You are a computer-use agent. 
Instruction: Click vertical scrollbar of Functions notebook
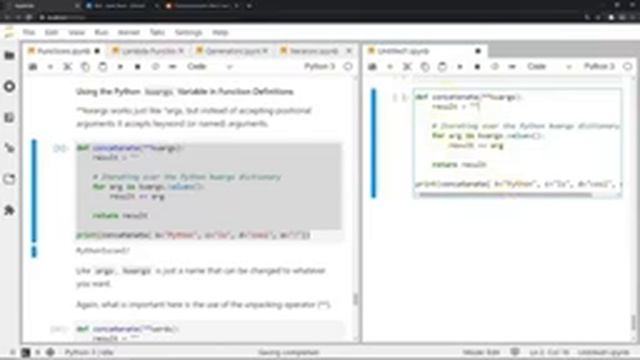click(x=356, y=299)
